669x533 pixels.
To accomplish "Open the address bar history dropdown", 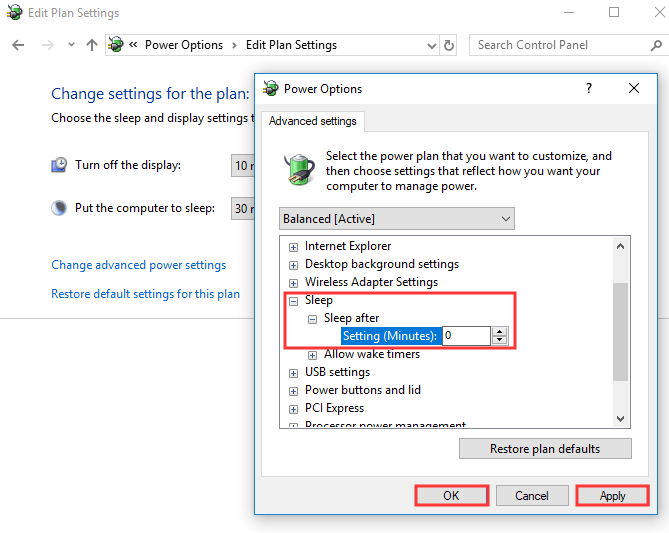I will coord(431,45).
